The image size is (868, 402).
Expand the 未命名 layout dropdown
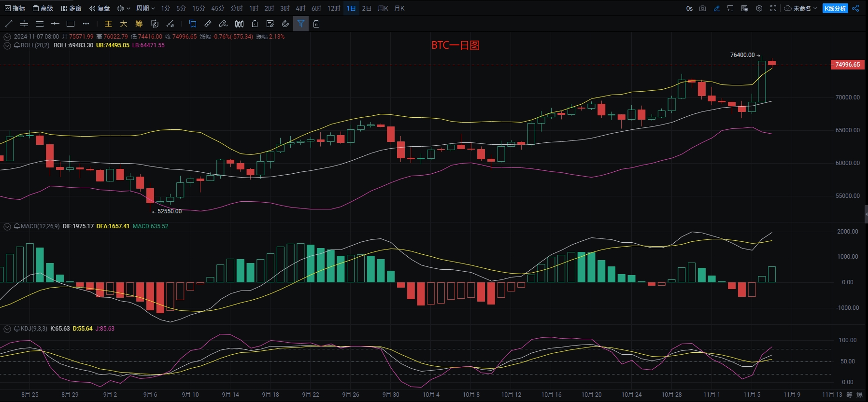pos(801,8)
